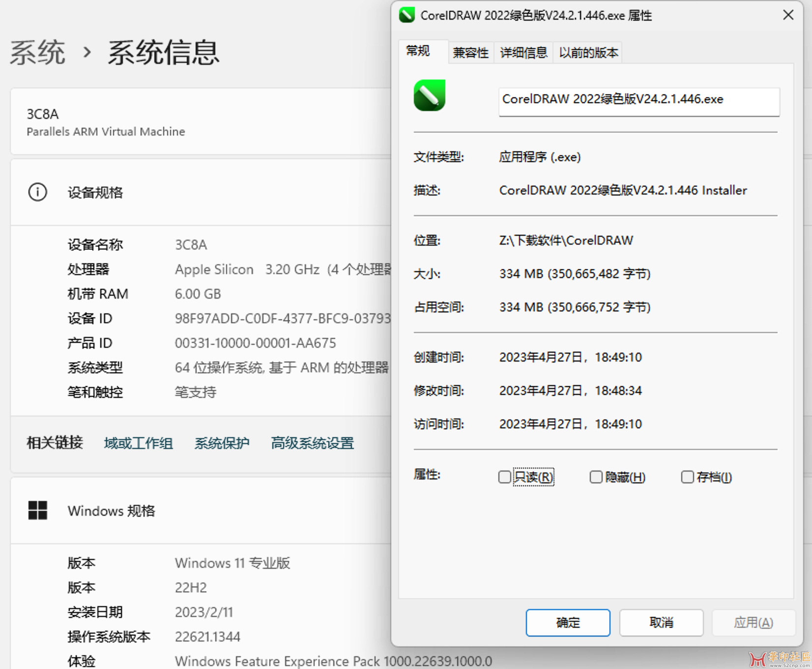Click the info icon beside 设备规格

pyautogui.click(x=38, y=192)
